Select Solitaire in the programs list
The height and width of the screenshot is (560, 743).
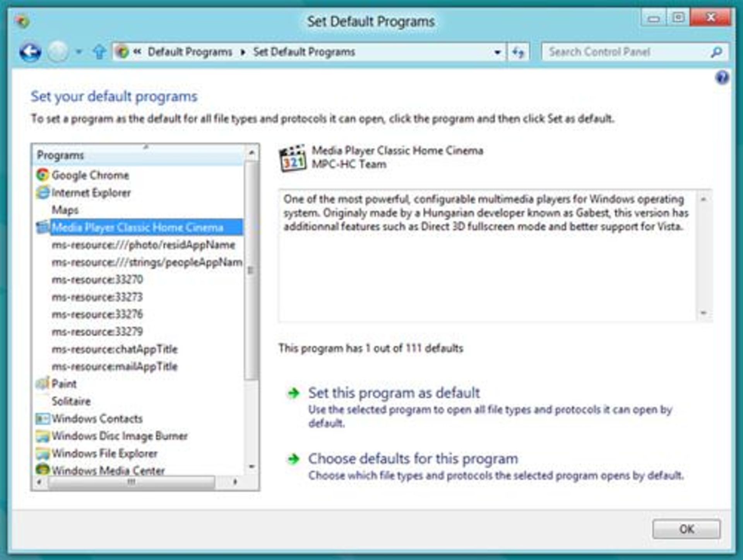point(71,401)
